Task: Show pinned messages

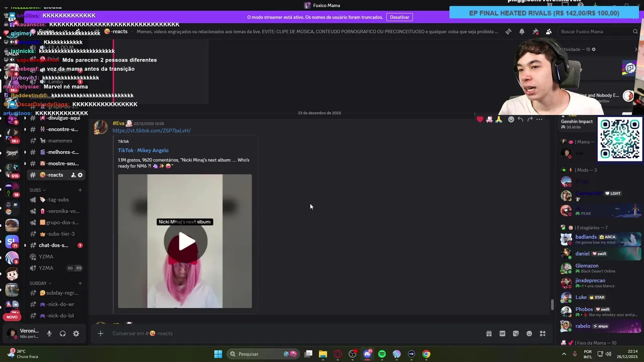Action: (x=535, y=32)
